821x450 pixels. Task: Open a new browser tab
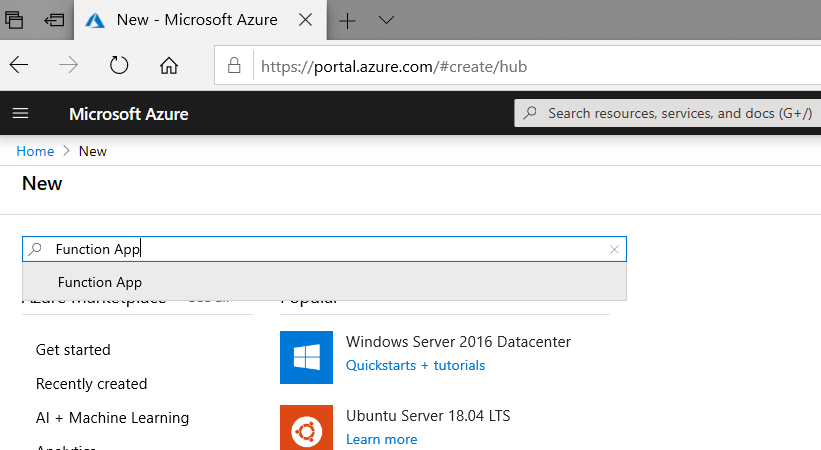click(347, 21)
